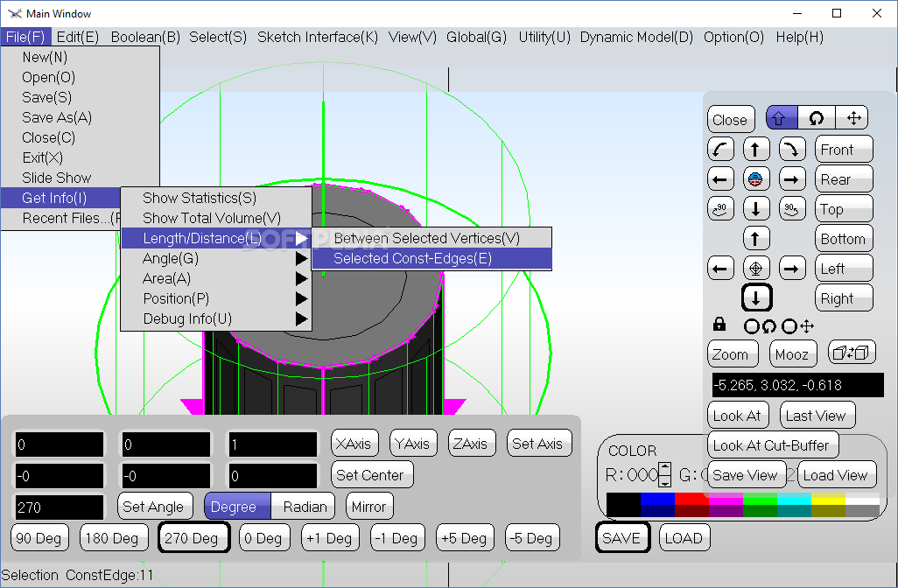
Task: Click the coordinates field showing -5.265, 3.032, -0.618
Action: coord(797,385)
